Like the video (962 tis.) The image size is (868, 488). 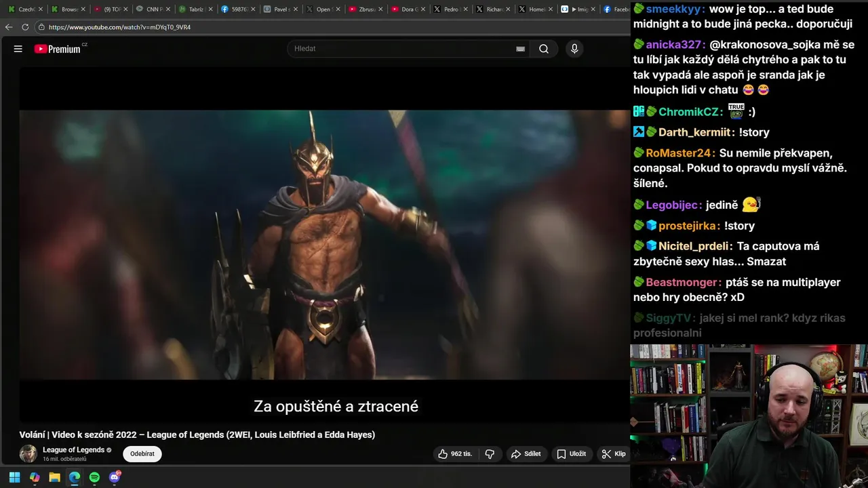click(x=456, y=454)
